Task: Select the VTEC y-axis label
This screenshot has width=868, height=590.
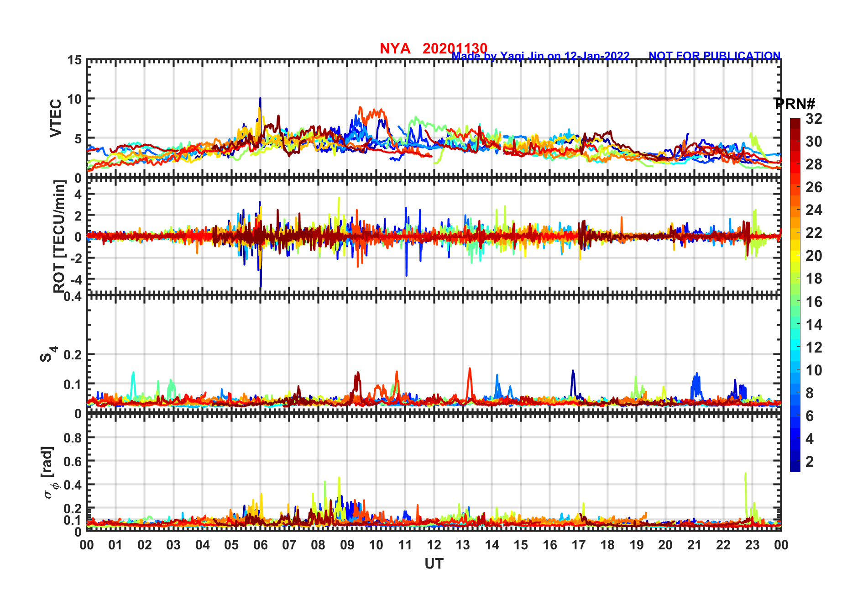Action: [56, 118]
